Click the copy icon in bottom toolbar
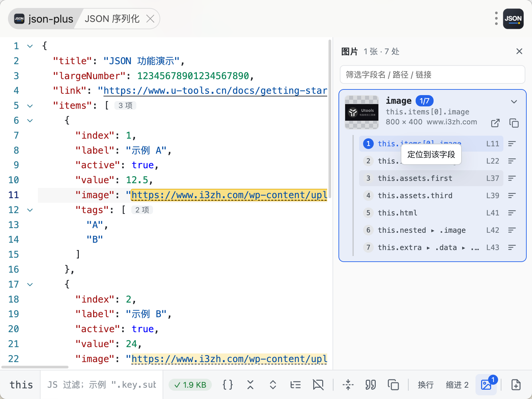Image resolution: width=532 pixels, height=399 pixels. coord(393,385)
